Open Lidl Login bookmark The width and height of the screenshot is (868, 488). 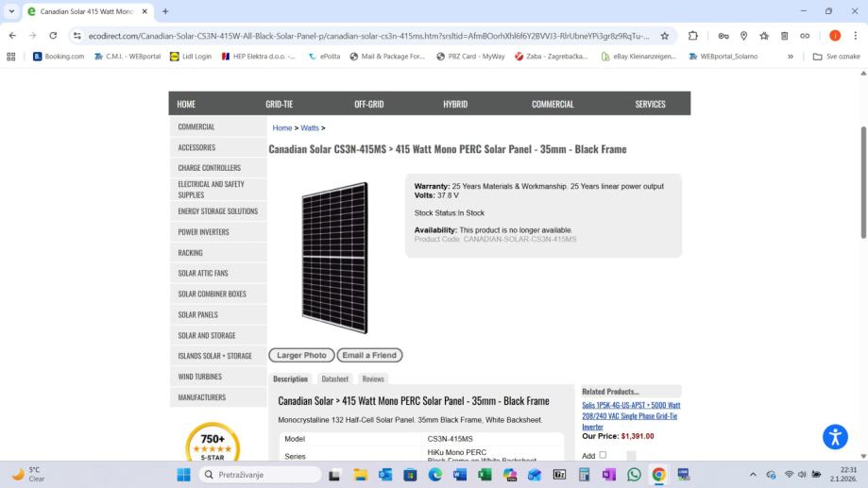click(x=191, y=57)
